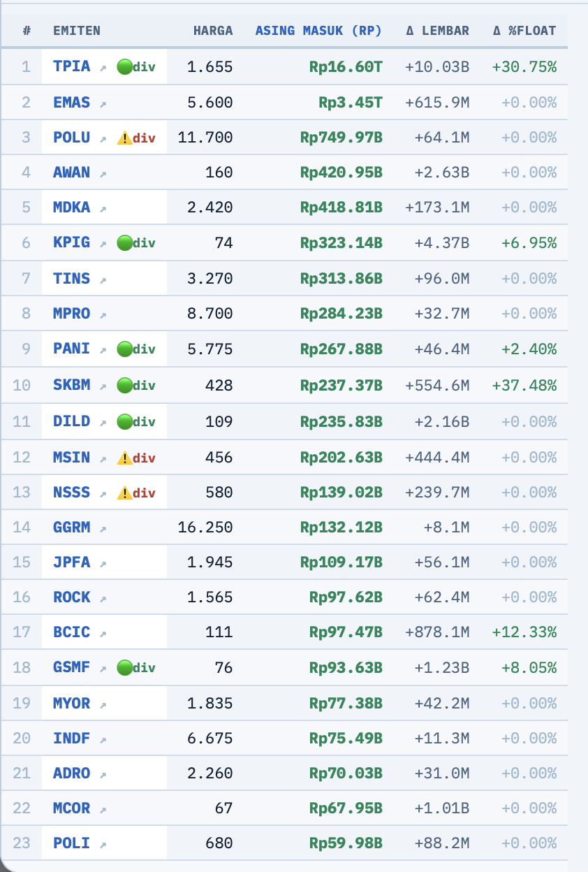Screen dimensions: 588x872
Task: Open the EMAS ticker link
Action: 72,102
